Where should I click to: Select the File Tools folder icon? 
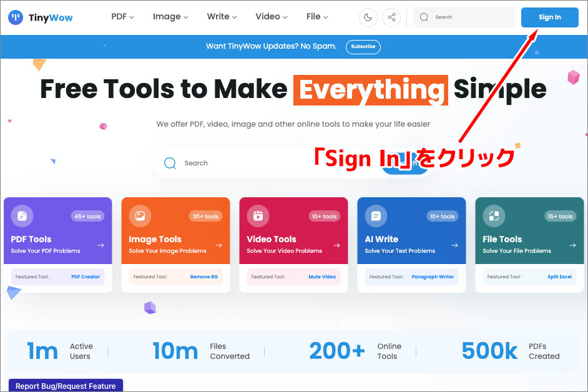pos(493,216)
